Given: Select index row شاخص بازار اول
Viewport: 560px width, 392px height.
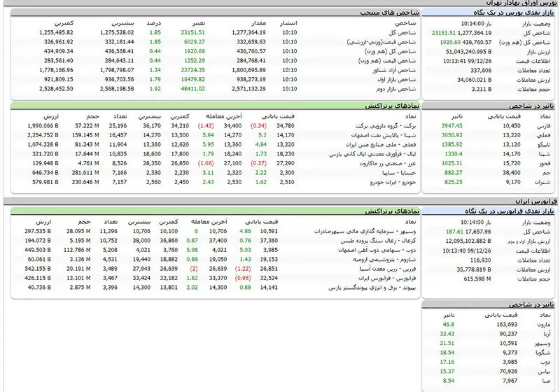Looking at the screenshot, I should tap(215, 79).
